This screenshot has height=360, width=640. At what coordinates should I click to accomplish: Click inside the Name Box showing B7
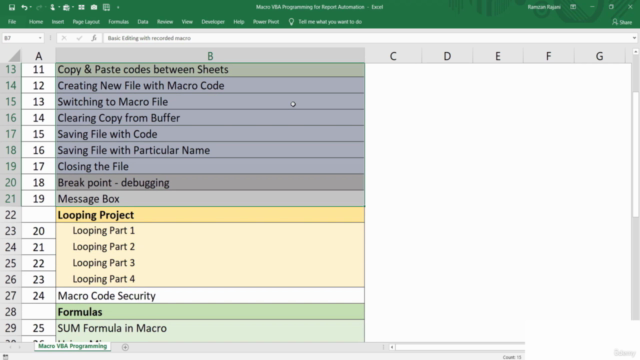point(20,38)
